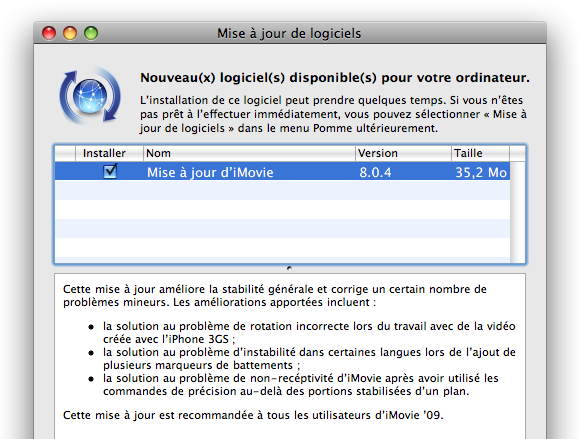Click the iPhone 3GS rotation fix bullet
Viewport: 579px width, 439px height.
[x=309, y=333]
